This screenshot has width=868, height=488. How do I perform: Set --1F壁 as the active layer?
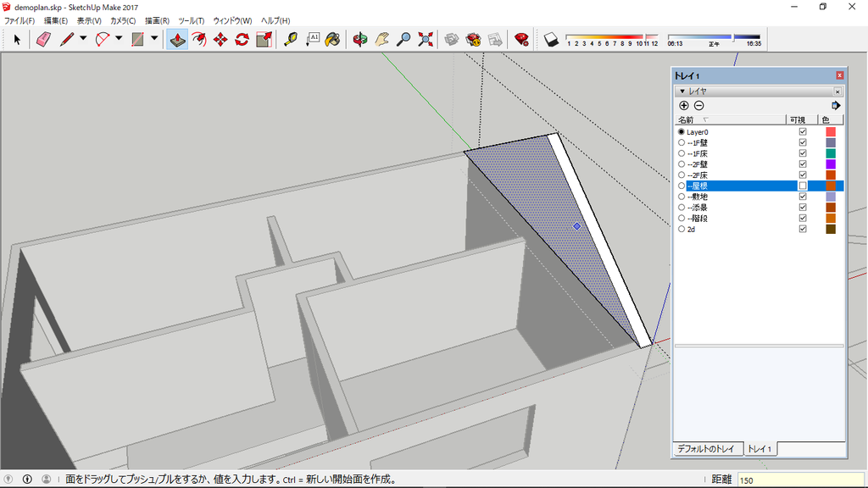[682, 142]
